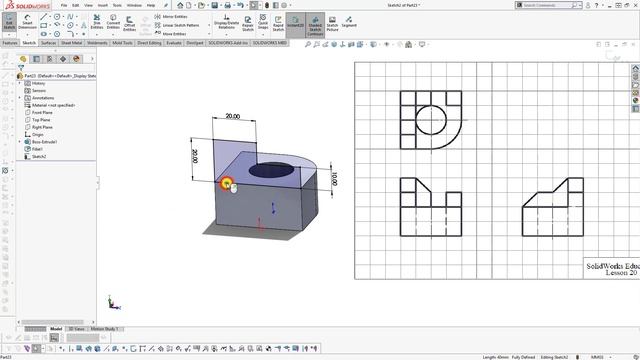The image size is (640, 360).
Task: Switch to the Mold Tools tab
Action: click(x=122, y=43)
